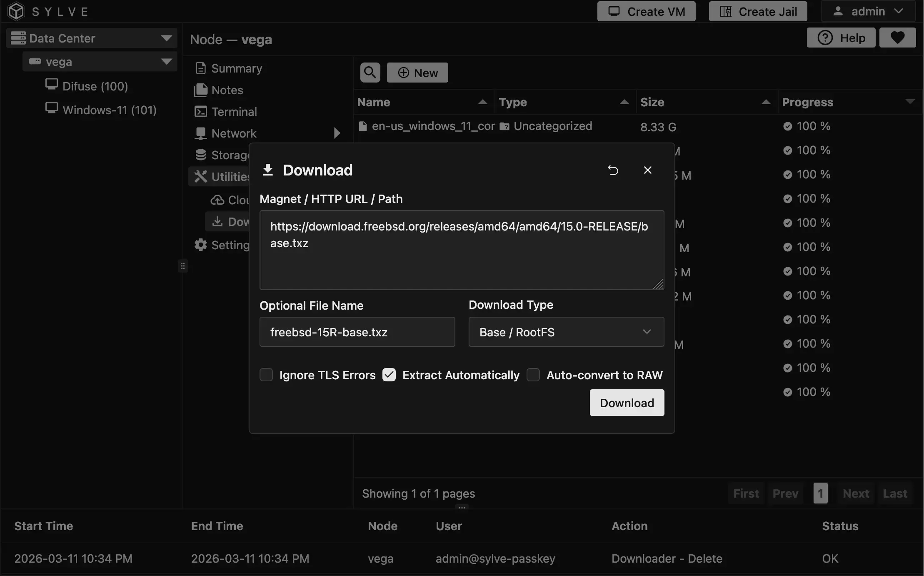The image size is (924, 576).
Task: Select the Downloader utility icon
Action: tap(217, 221)
